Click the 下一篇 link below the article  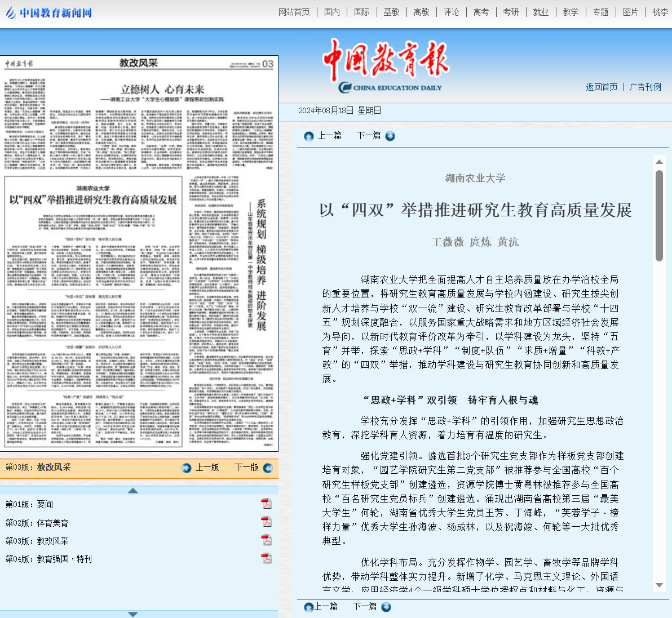365,606
